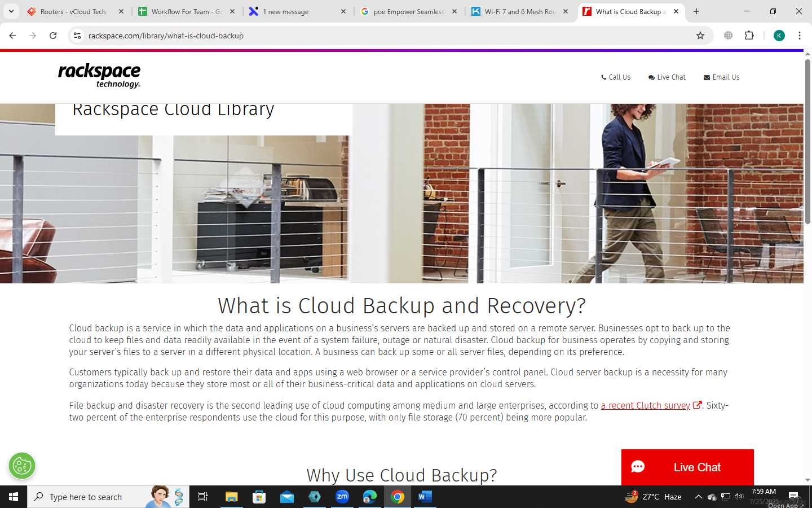The image size is (812, 508).
Task: Open the network tray icon
Action: click(x=725, y=497)
